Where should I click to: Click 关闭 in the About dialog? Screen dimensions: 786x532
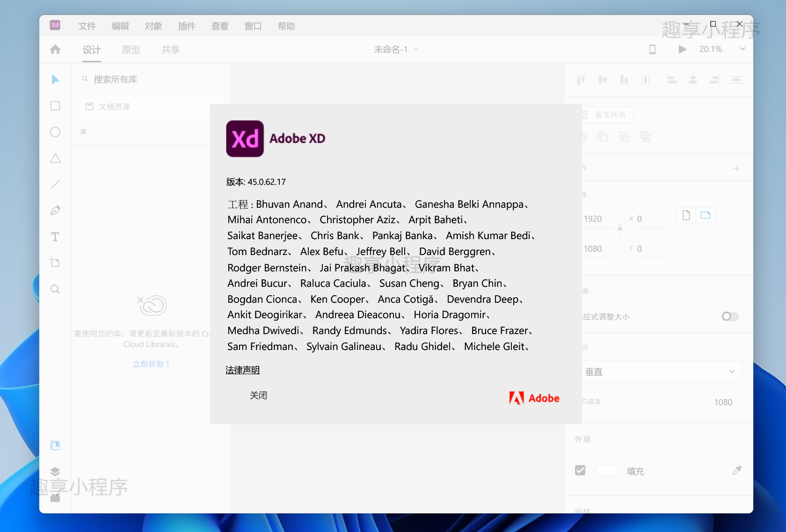(258, 395)
